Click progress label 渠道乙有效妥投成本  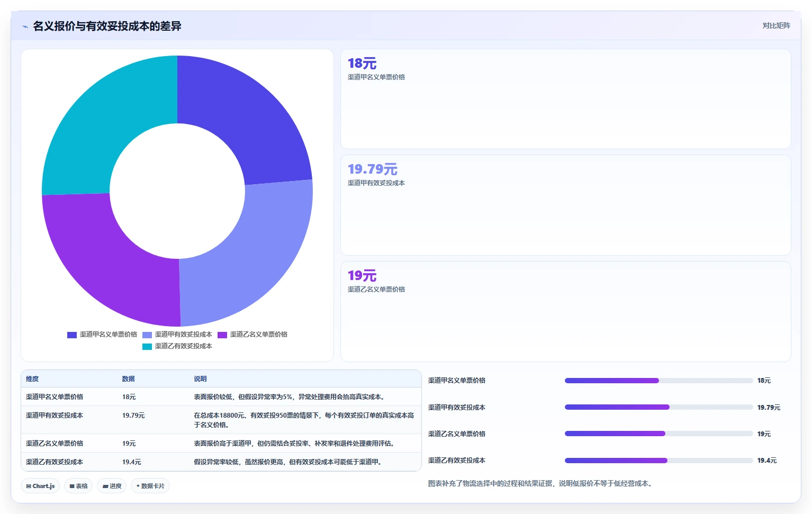pos(457,461)
